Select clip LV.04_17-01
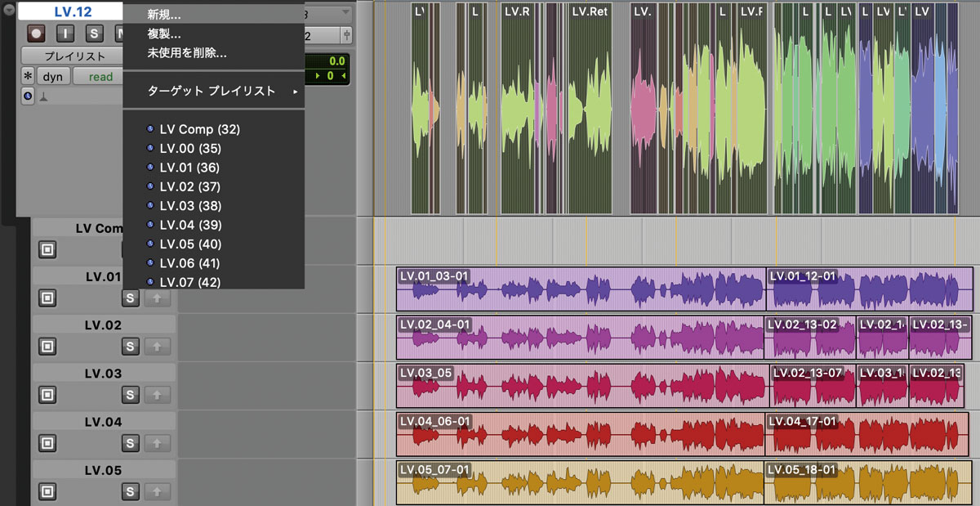The image size is (980, 506). [867, 434]
